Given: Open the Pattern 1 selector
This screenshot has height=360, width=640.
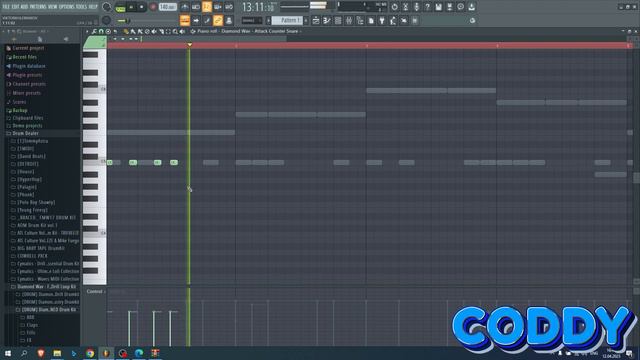Looking at the screenshot, I should pos(288,20).
